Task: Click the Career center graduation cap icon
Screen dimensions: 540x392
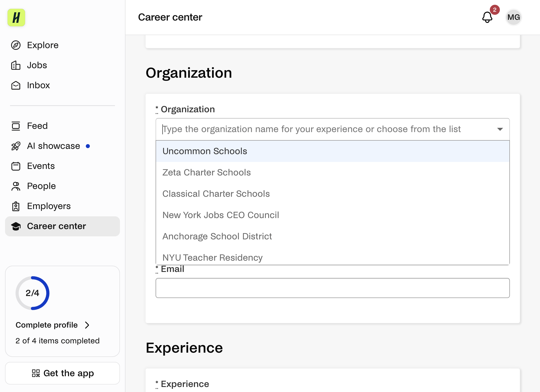Action: click(x=16, y=226)
